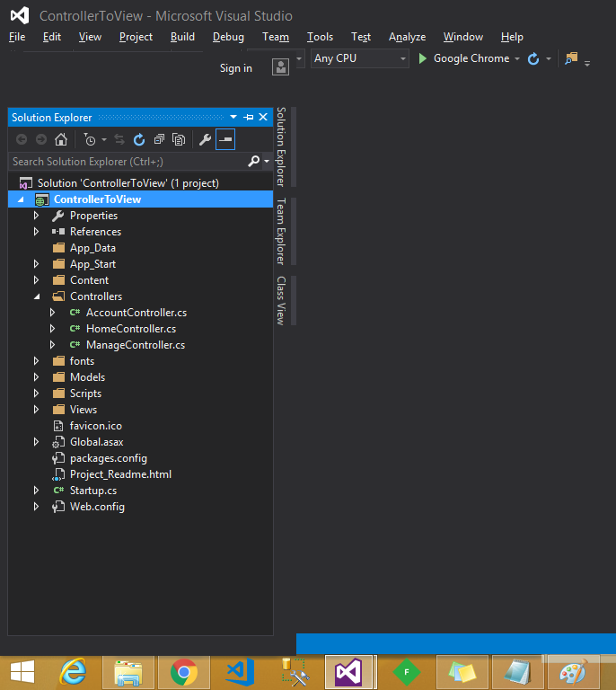Click the search magnifier icon in Solution Explorer

pyautogui.click(x=254, y=161)
